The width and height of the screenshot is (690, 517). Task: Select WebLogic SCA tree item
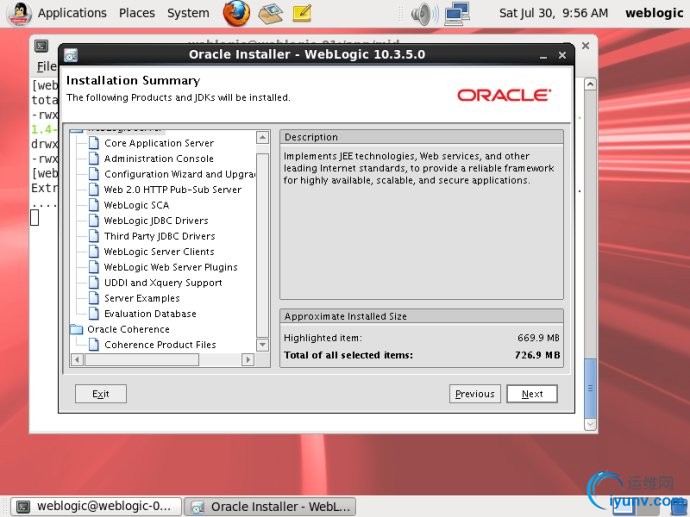click(x=136, y=205)
